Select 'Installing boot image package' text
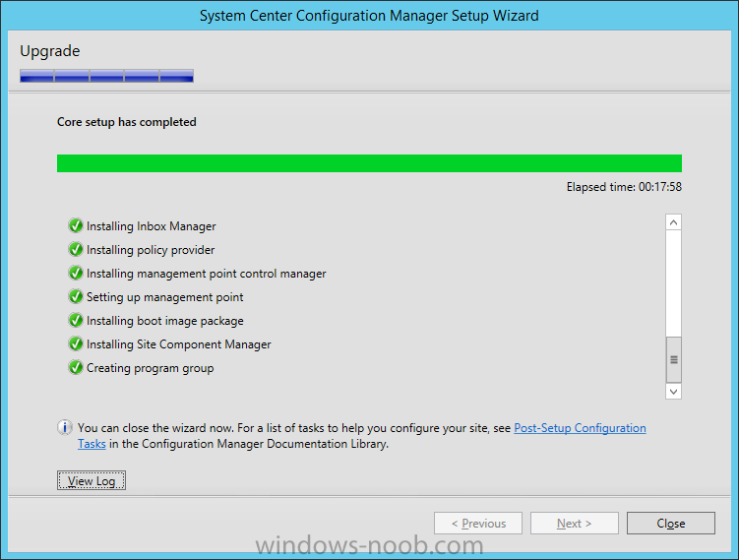Screen dimensions: 739x560 pos(165,321)
